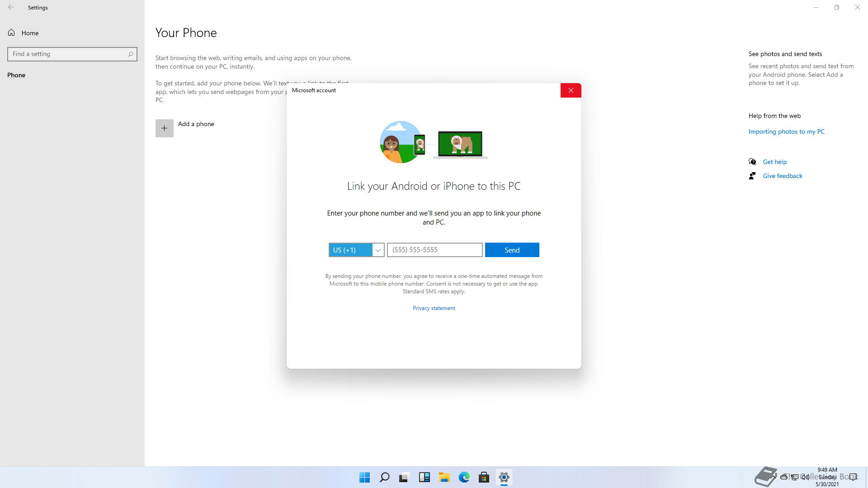Minimize the Settings window
This screenshot has width=868, height=488.
(816, 7)
